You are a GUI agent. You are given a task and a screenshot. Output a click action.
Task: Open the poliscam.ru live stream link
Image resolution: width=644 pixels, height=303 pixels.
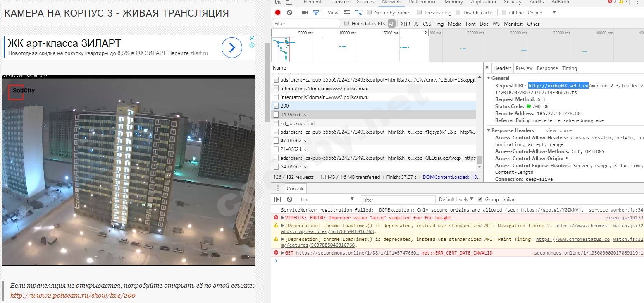tap(73, 296)
